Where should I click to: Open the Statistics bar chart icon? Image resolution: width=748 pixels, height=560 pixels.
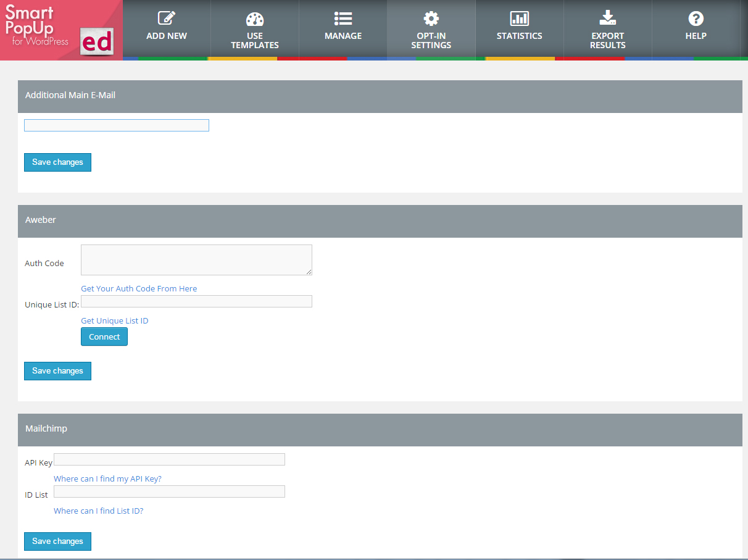(519, 19)
